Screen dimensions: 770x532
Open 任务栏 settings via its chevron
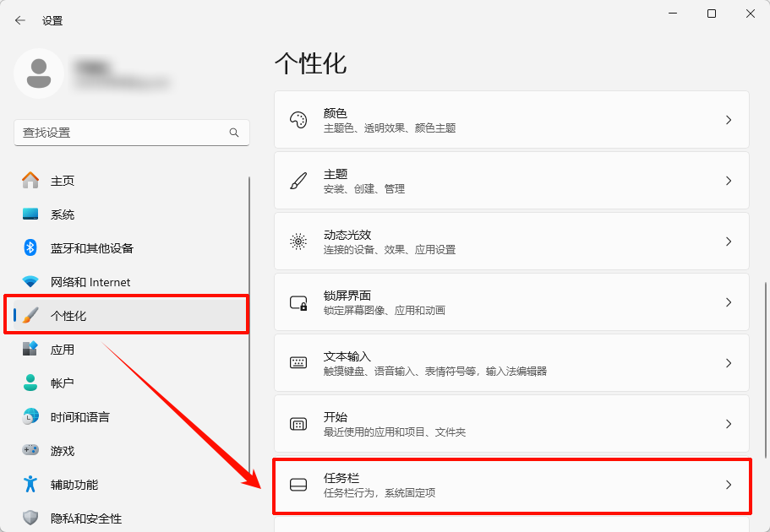pos(729,484)
